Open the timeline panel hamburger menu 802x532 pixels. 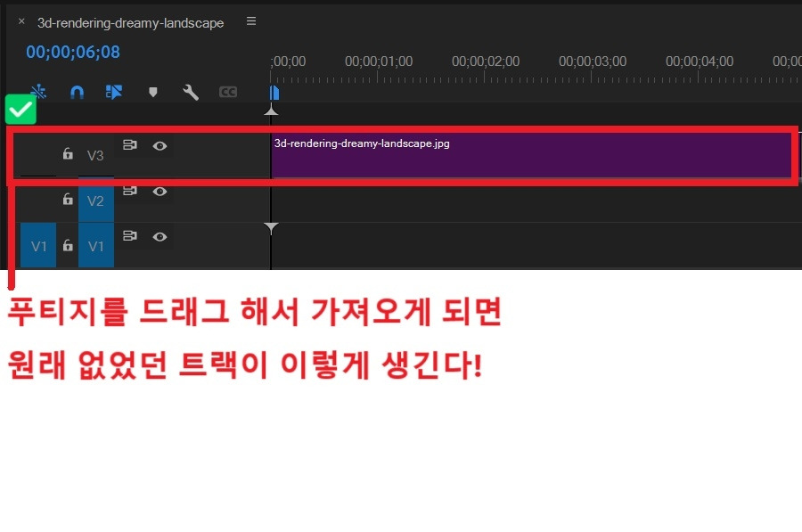(x=250, y=21)
